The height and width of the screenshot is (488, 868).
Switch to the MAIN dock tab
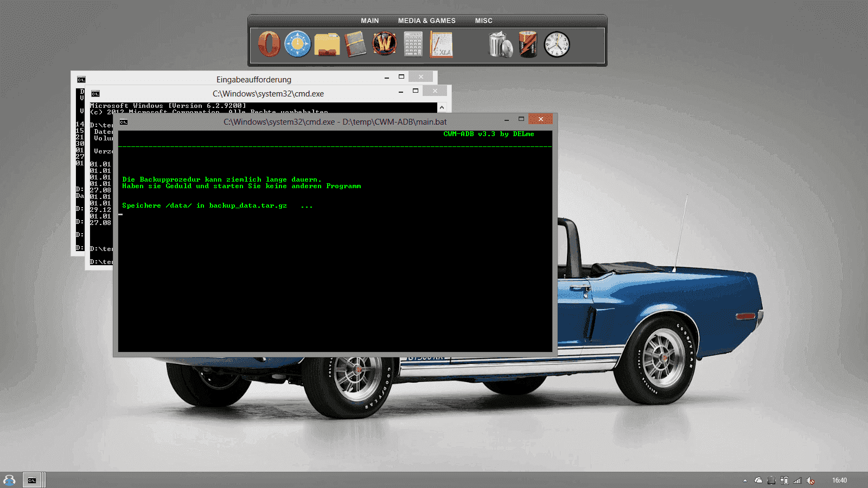point(370,21)
